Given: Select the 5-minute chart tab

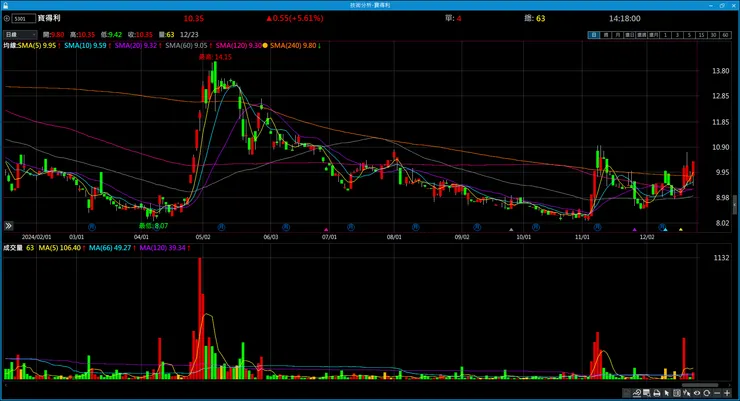Looking at the screenshot, I should 689,35.
